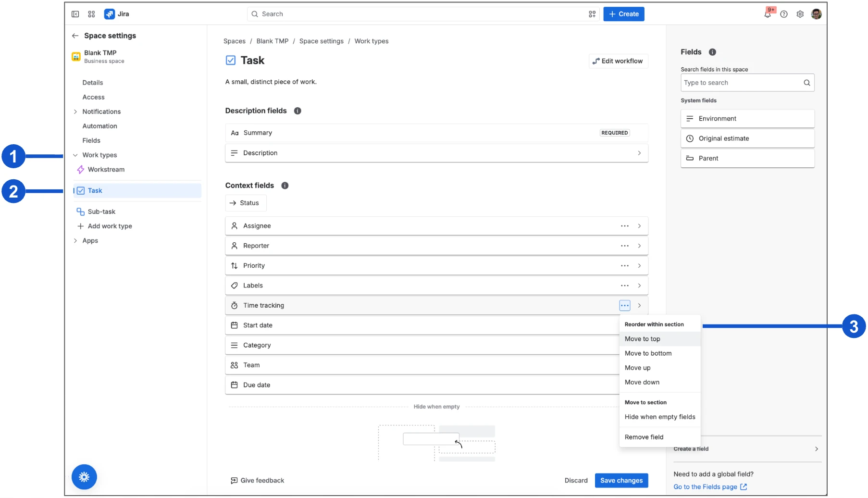Open the notifications bell
The height and width of the screenshot is (498, 868).
pyautogui.click(x=768, y=14)
